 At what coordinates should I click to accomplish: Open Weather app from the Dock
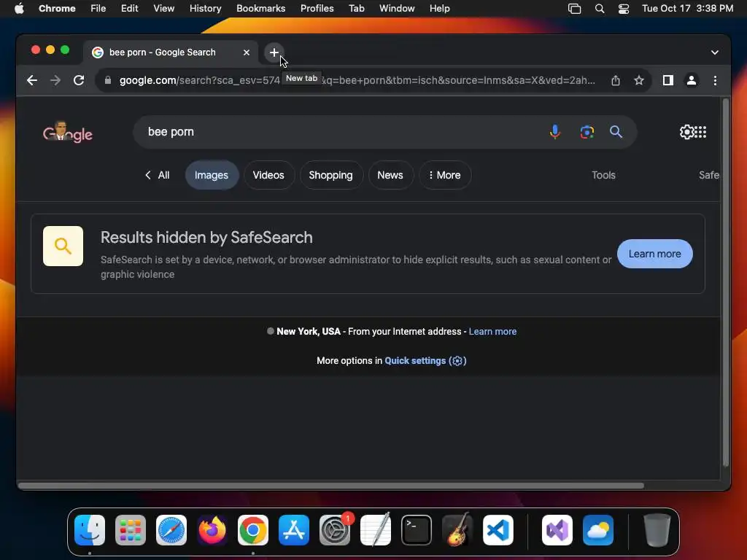click(x=598, y=530)
